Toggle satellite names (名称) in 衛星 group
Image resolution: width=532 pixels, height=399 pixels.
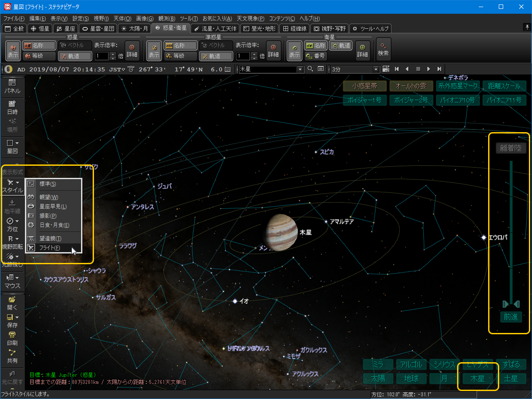point(315,46)
